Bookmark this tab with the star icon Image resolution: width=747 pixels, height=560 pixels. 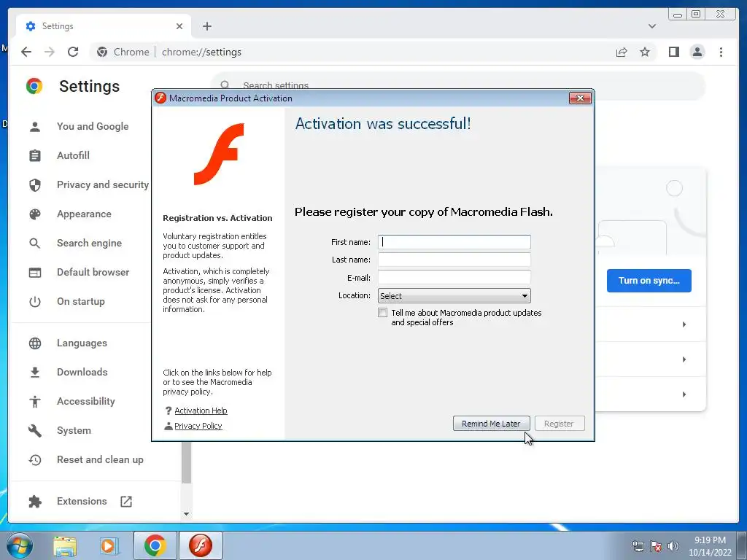click(645, 52)
